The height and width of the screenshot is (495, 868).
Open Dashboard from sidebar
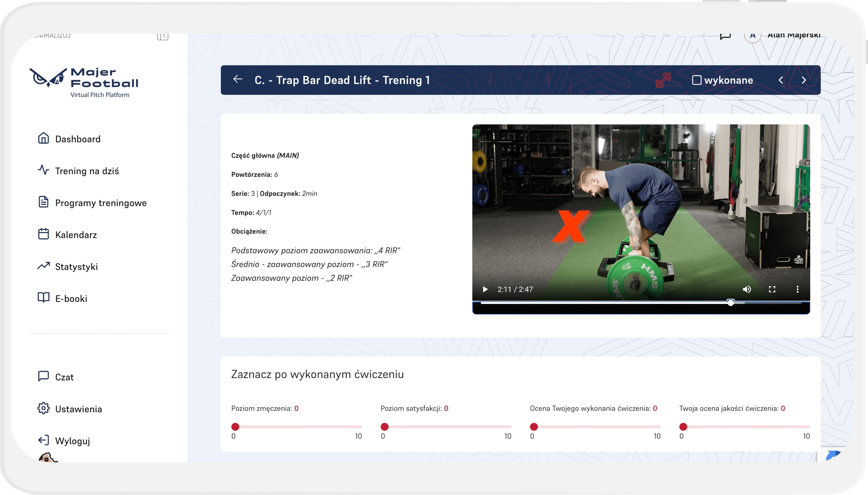coord(77,139)
